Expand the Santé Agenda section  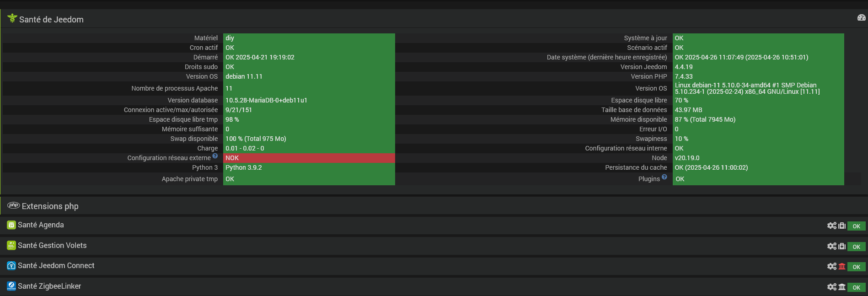[41, 225]
